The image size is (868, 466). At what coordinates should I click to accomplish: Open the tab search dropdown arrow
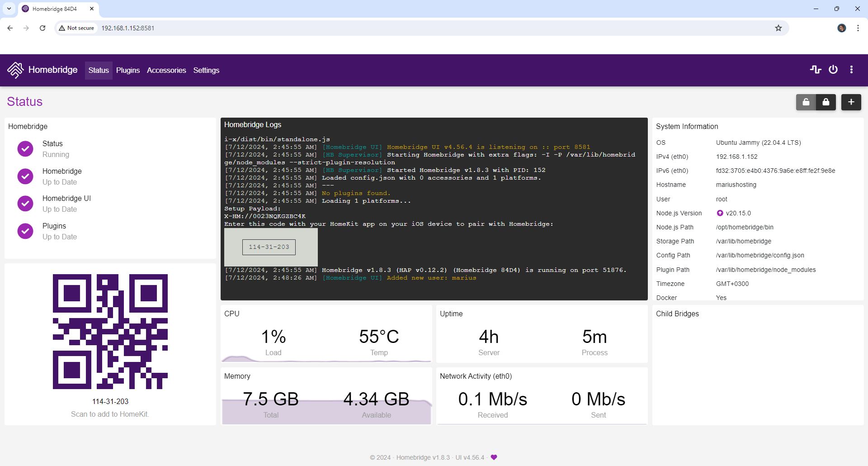(x=9, y=9)
